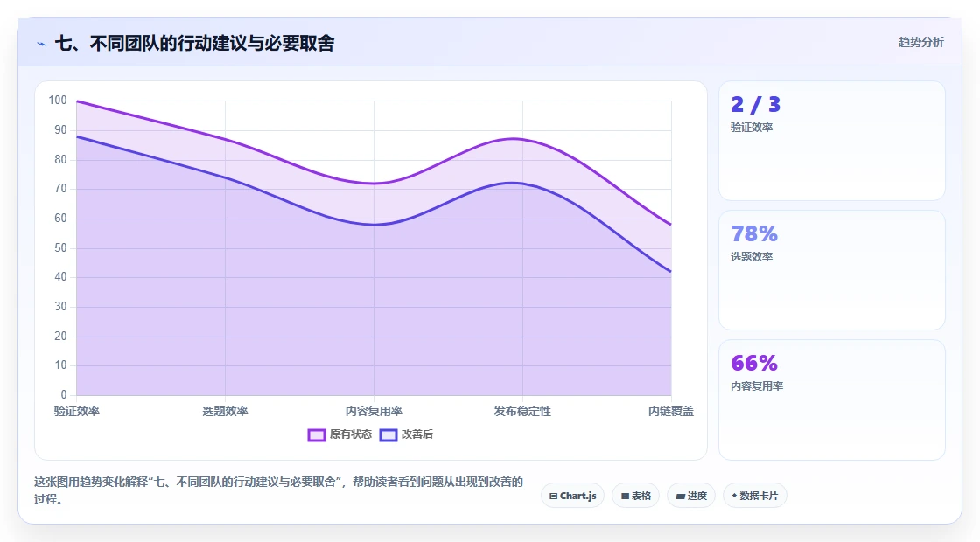Click the 内链覆盖 x-axis label

(670, 411)
